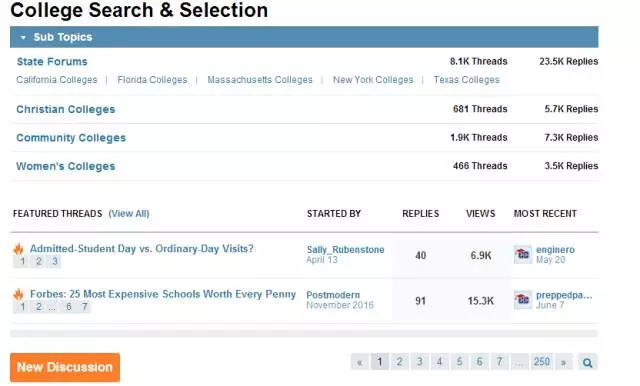Collapse the Sub Topics triangle arrow
This screenshot has width=640, height=386.
coord(23,38)
